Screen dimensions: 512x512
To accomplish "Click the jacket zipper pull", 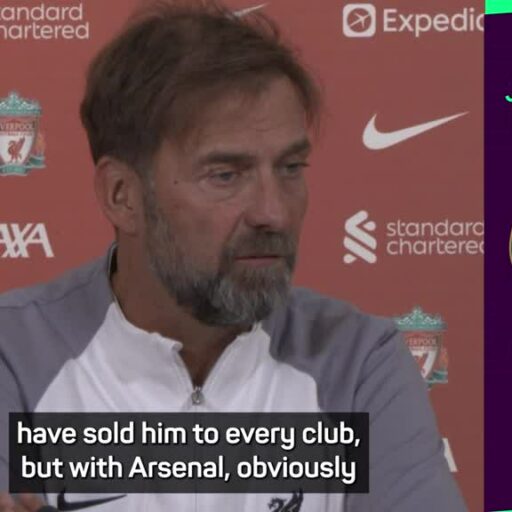I will (x=197, y=396).
